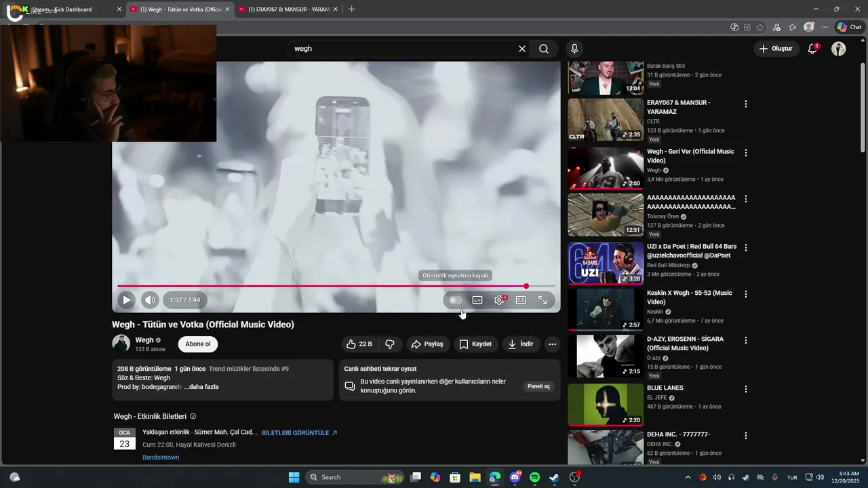The width and height of the screenshot is (868, 488).
Task: Play the paused Wegh video
Action: (x=126, y=300)
